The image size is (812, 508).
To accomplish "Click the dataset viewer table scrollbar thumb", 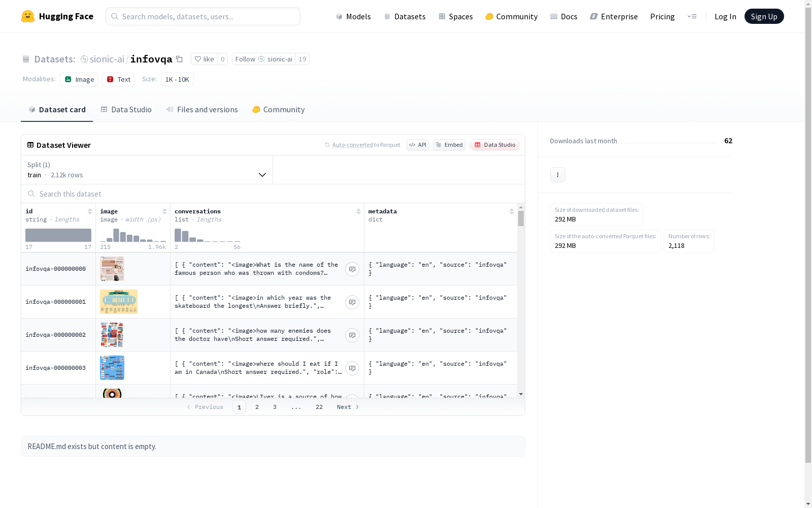I will tap(521, 218).
